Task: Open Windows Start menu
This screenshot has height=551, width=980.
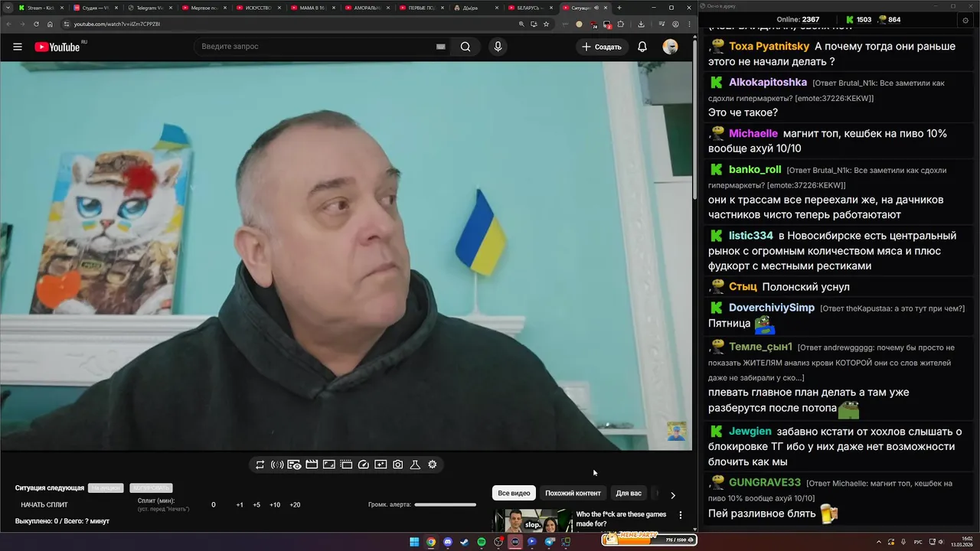Action: [x=414, y=542]
